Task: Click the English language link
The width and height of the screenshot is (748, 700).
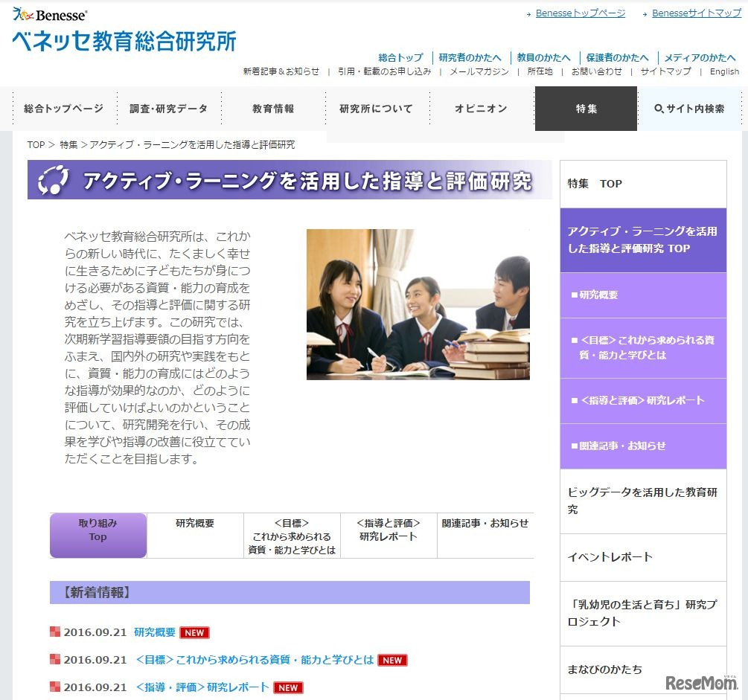Action: click(x=724, y=71)
